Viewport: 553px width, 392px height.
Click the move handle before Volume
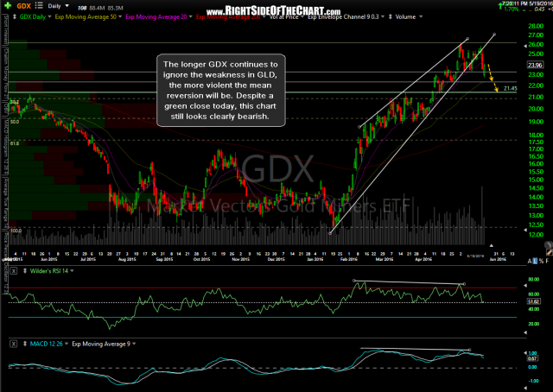(x=391, y=17)
